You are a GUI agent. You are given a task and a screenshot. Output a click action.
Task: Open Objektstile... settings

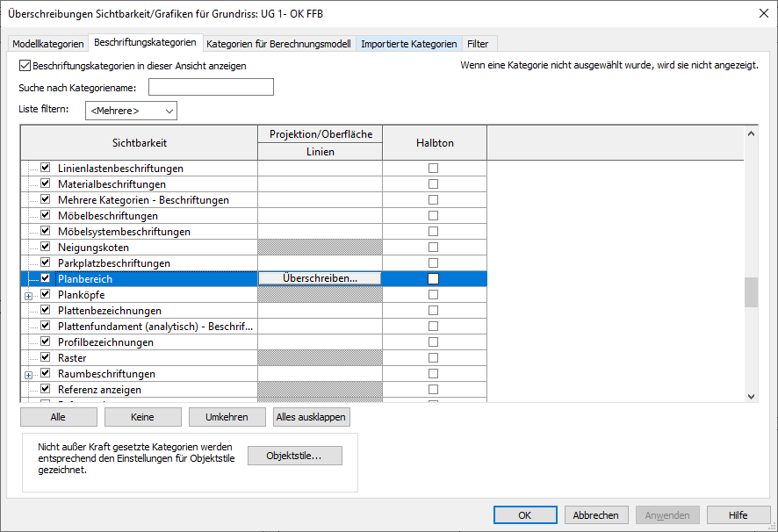click(x=294, y=456)
